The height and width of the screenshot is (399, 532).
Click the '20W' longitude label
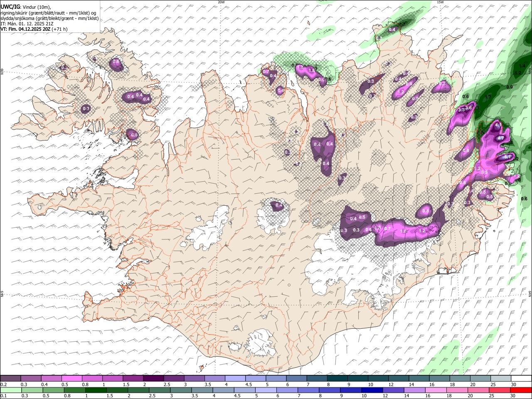(221, 2)
